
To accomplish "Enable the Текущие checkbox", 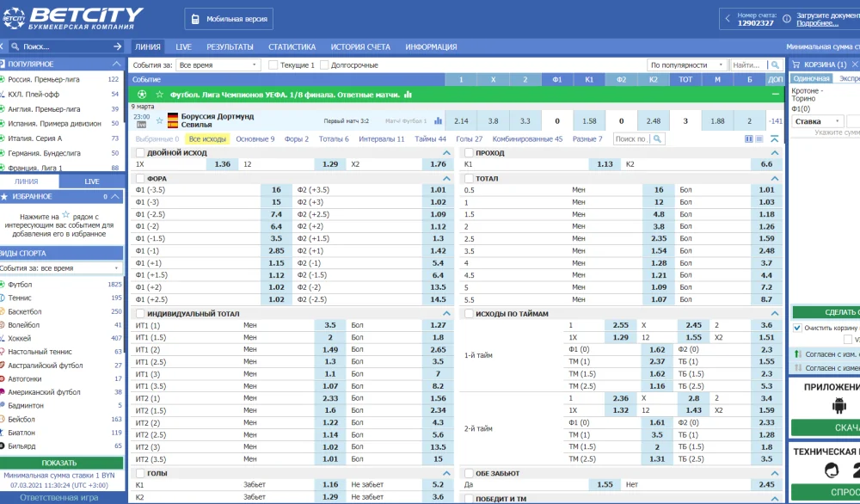I will (x=273, y=65).
